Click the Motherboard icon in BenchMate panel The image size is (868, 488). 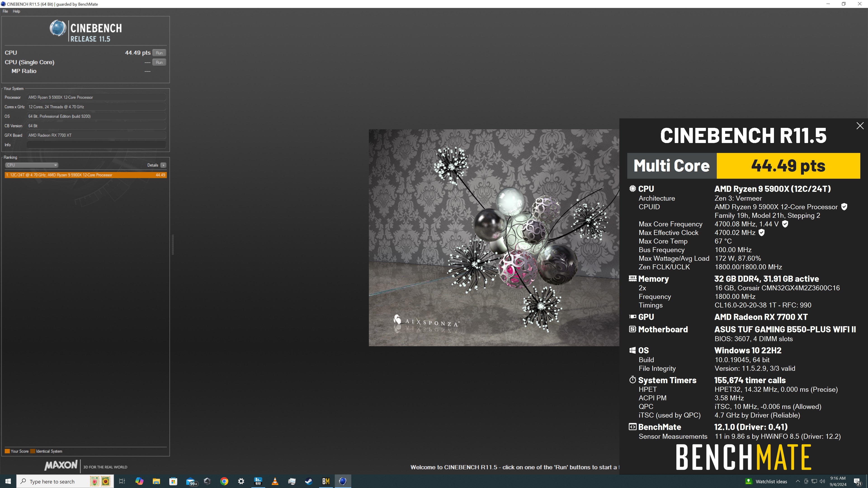[x=632, y=329]
